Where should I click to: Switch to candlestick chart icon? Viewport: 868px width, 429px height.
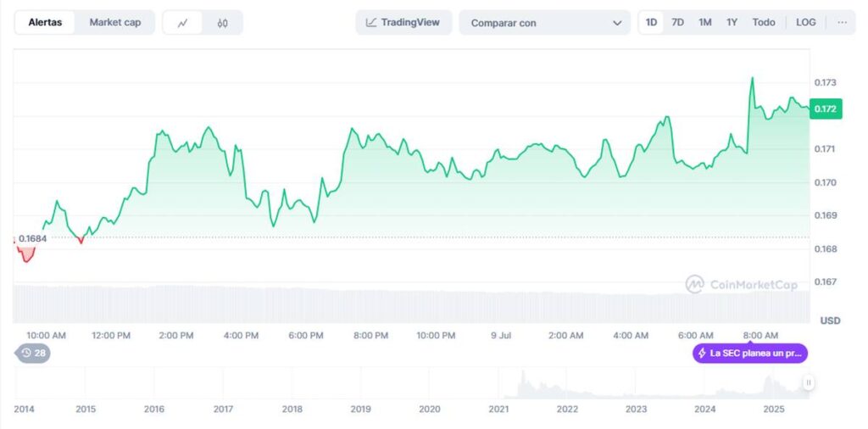(223, 23)
